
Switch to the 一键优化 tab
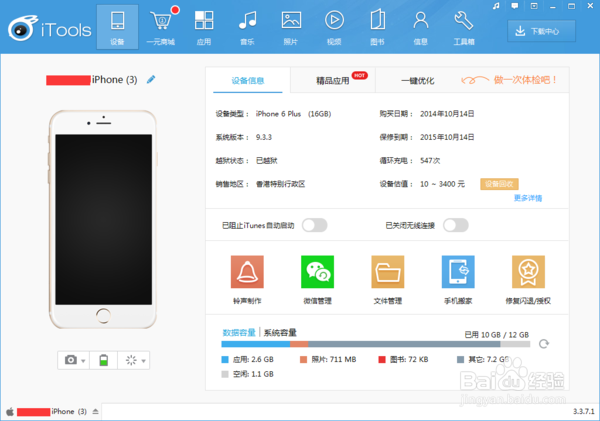(x=417, y=81)
